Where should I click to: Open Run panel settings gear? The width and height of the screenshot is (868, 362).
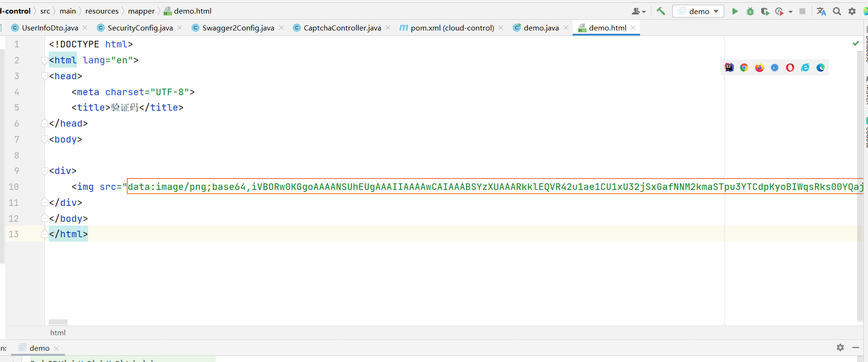pos(840,347)
